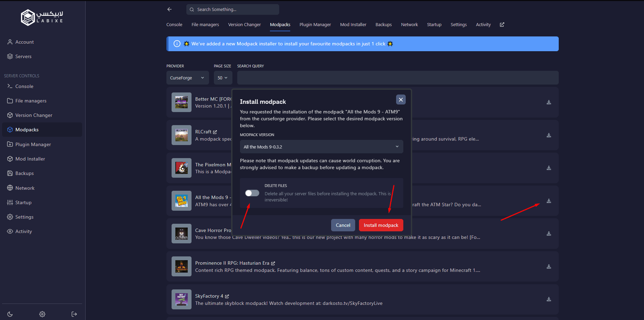Viewport: 644px width, 320px height.
Task: Close the Install modpack dialog
Action: (x=401, y=100)
